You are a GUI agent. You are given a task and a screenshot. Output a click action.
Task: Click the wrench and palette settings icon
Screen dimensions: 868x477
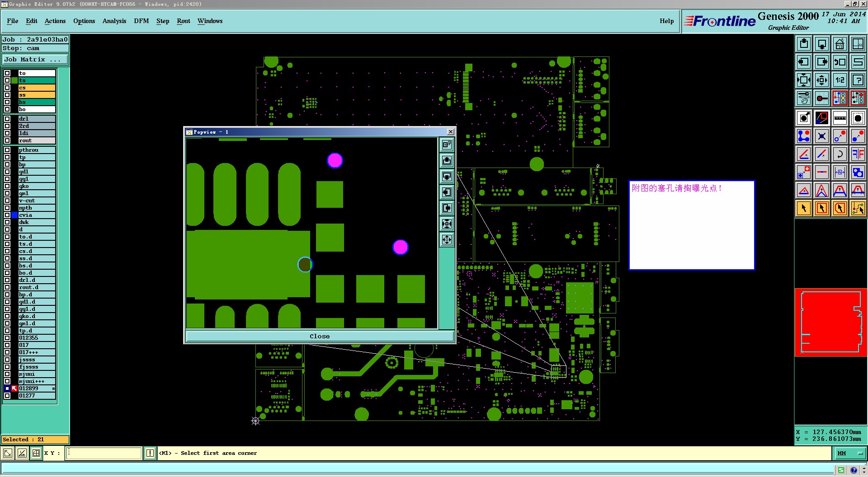pyautogui.click(x=804, y=98)
